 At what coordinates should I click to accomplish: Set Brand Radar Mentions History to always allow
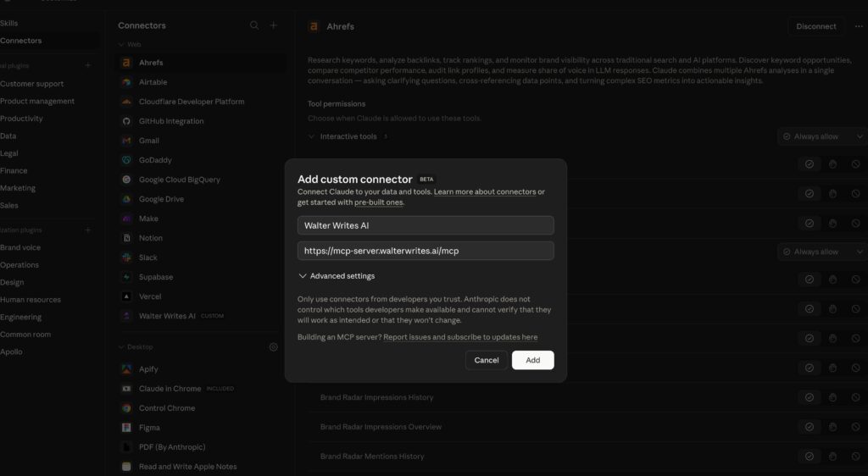(810, 457)
